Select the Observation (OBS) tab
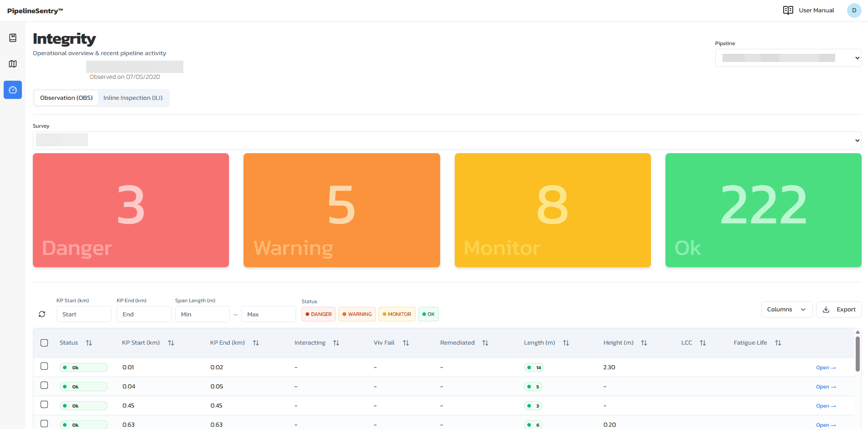This screenshot has width=868, height=429. pyautogui.click(x=66, y=98)
